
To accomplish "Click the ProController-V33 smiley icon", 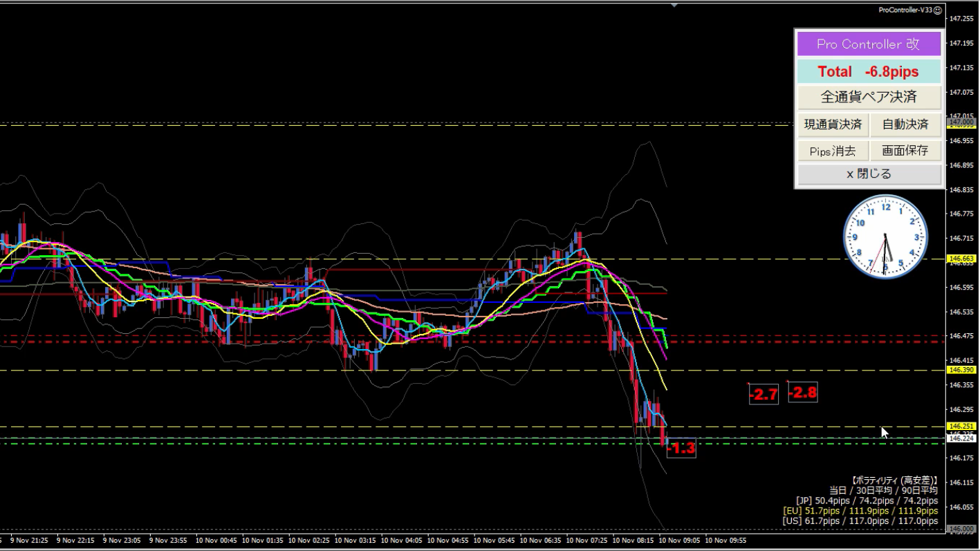I will pyautogui.click(x=938, y=10).
